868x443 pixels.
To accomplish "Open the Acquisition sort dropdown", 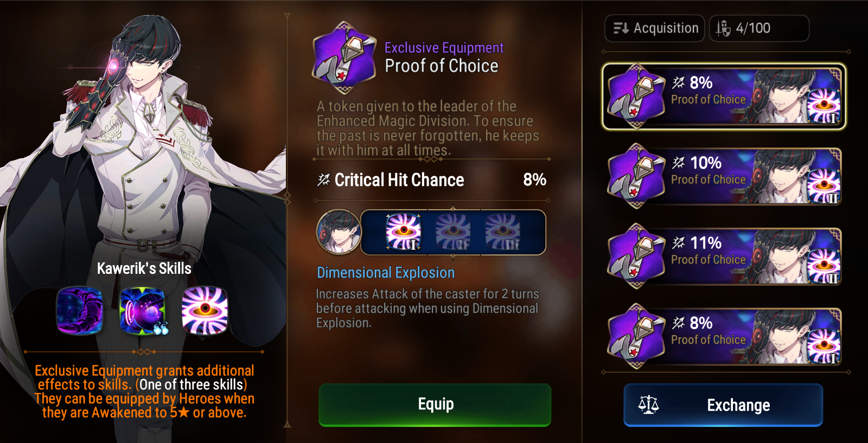I will pyautogui.click(x=655, y=28).
